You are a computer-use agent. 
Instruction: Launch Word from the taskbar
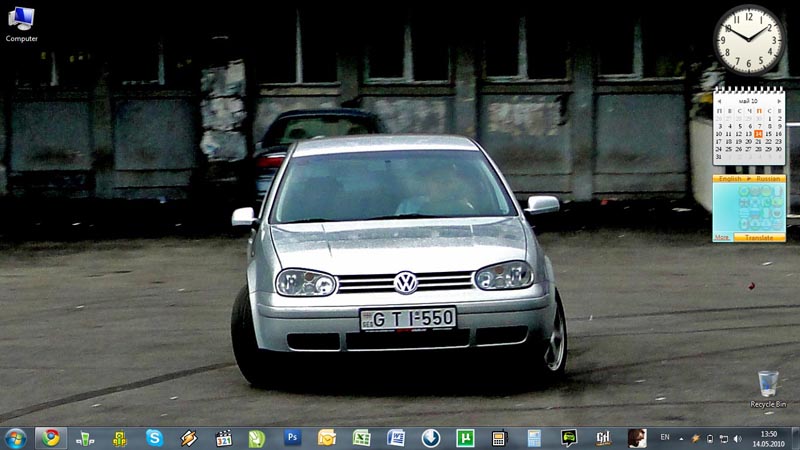point(396,438)
